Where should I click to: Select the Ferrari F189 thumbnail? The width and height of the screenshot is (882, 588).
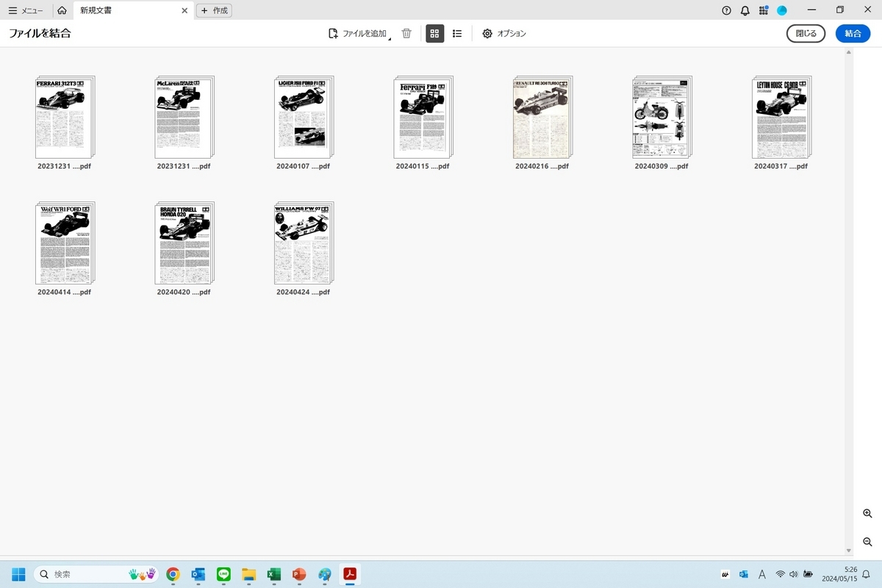tap(423, 117)
